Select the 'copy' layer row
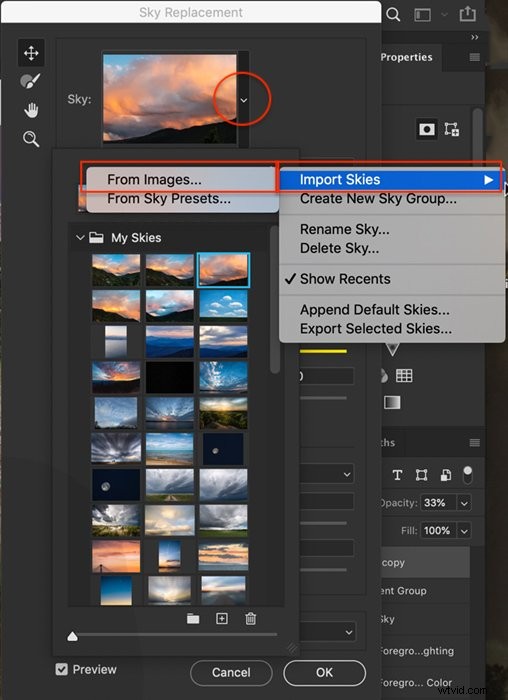The width and height of the screenshot is (508, 700). [x=425, y=562]
